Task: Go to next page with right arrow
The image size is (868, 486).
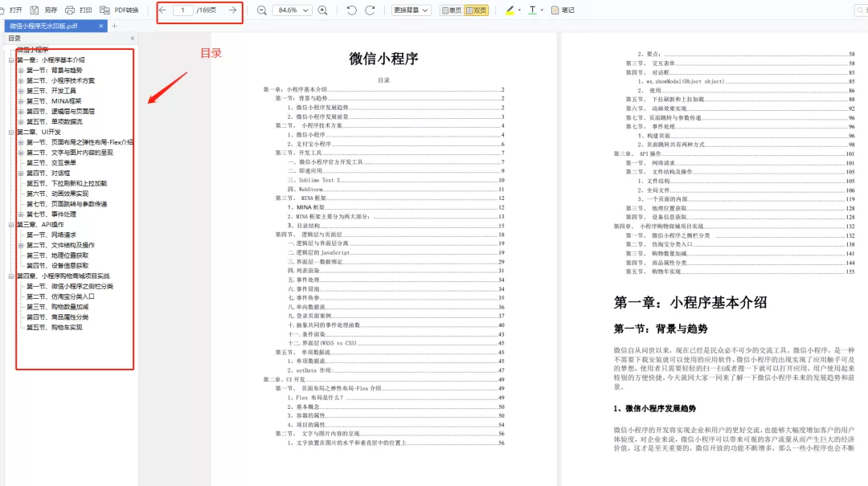Action: pyautogui.click(x=232, y=10)
